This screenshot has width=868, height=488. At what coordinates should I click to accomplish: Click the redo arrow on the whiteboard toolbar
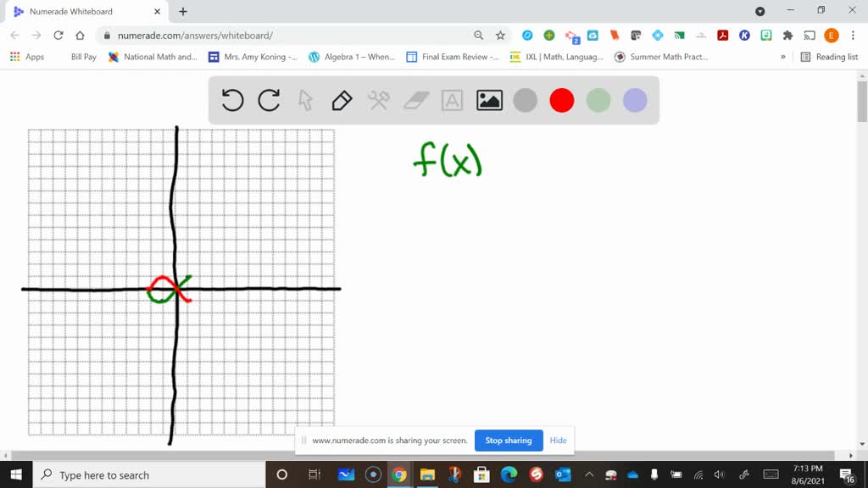(269, 100)
